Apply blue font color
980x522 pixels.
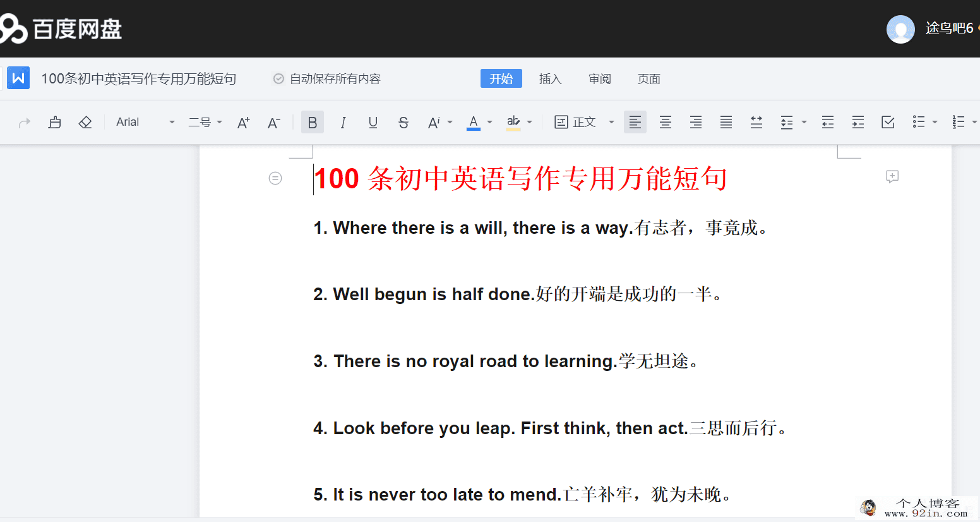point(474,123)
